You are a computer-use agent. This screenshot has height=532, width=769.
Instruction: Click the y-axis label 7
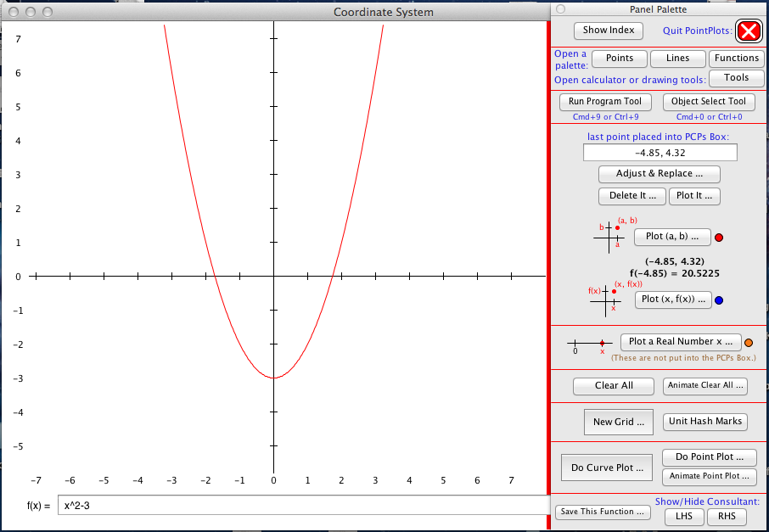(18, 39)
